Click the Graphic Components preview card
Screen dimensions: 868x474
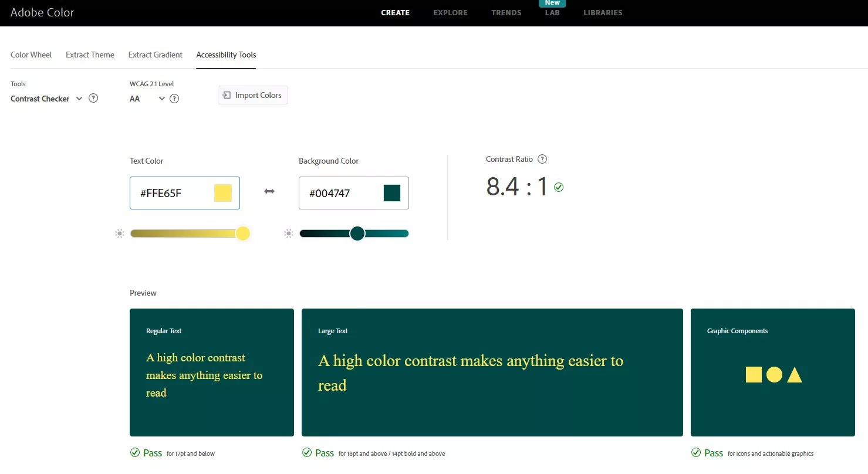[x=773, y=373]
